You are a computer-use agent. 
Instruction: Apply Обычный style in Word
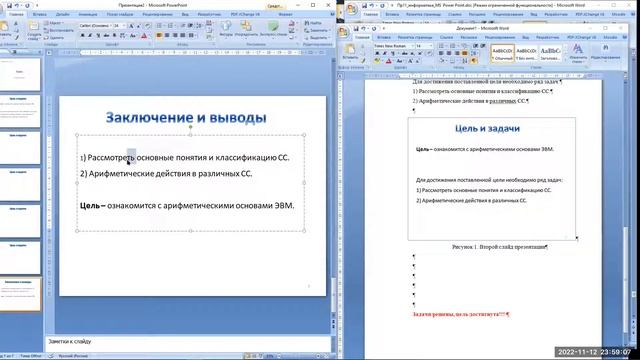502,53
